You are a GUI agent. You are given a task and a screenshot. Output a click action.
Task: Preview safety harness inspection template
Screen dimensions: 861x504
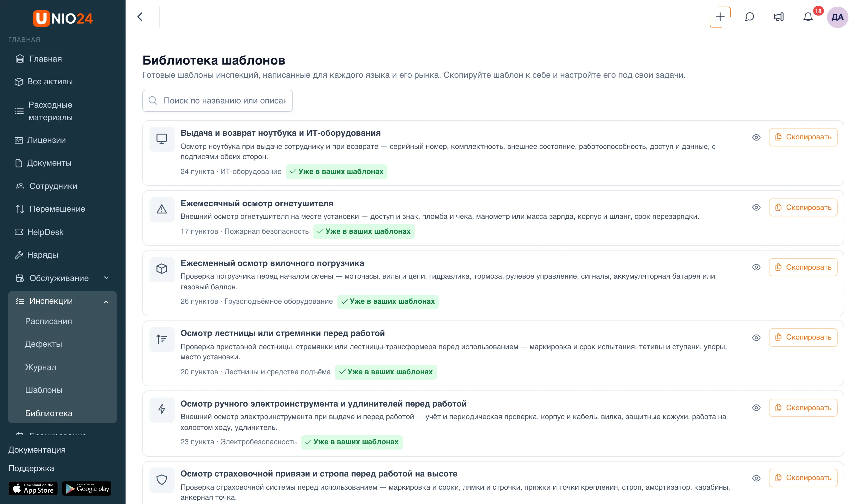coord(756,478)
